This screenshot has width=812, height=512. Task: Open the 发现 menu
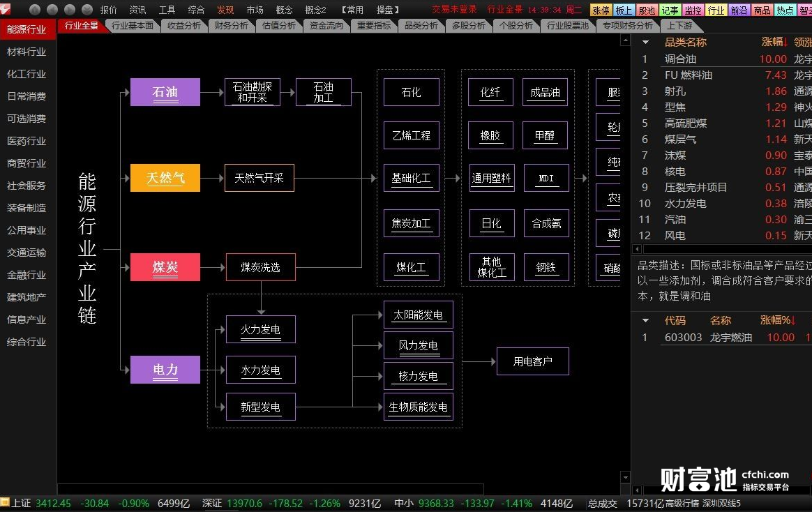(x=225, y=10)
